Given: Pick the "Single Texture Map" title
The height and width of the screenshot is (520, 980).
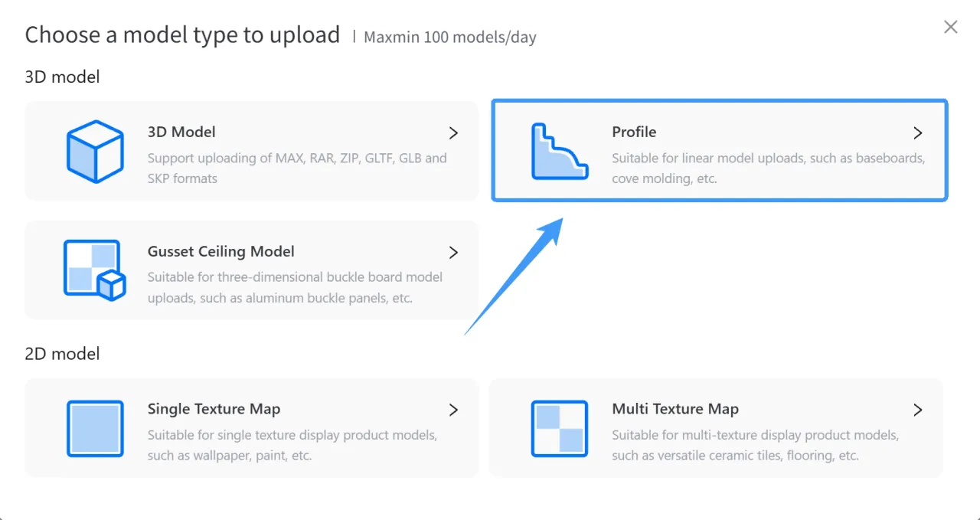Looking at the screenshot, I should point(214,409).
